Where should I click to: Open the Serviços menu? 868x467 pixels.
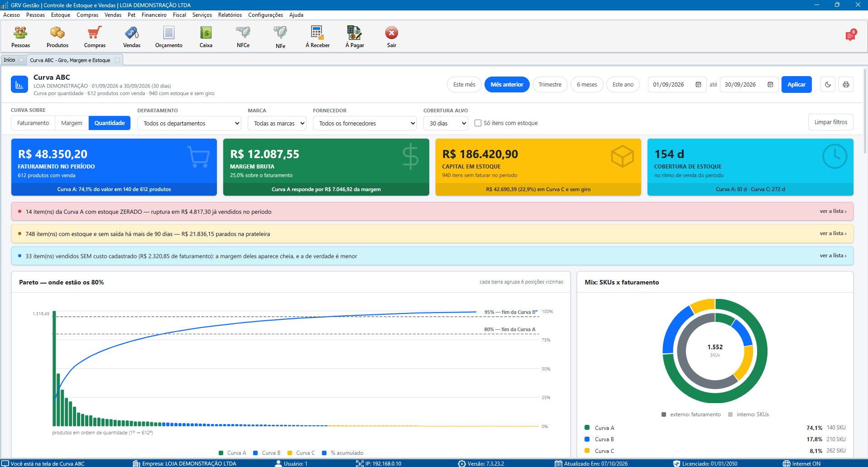(x=202, y=15)
